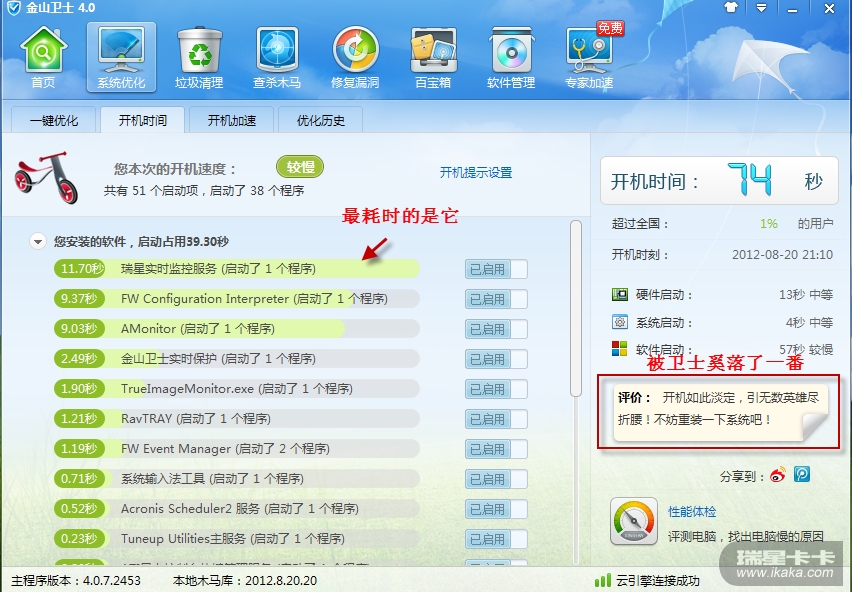Click the 开机时刻 2012-08-20 21:10 value
Viewport: 852px width, 592px height.
tap(782, 255)
